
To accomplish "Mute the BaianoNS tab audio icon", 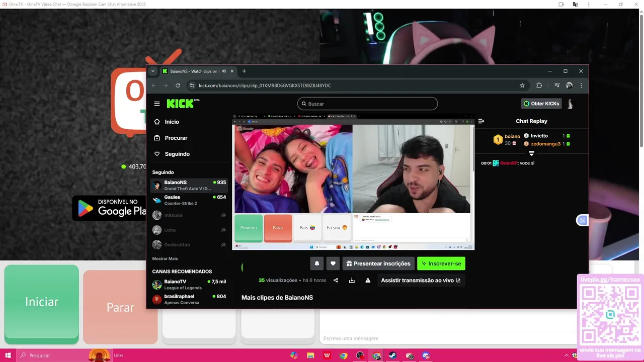I will point(224,71).
